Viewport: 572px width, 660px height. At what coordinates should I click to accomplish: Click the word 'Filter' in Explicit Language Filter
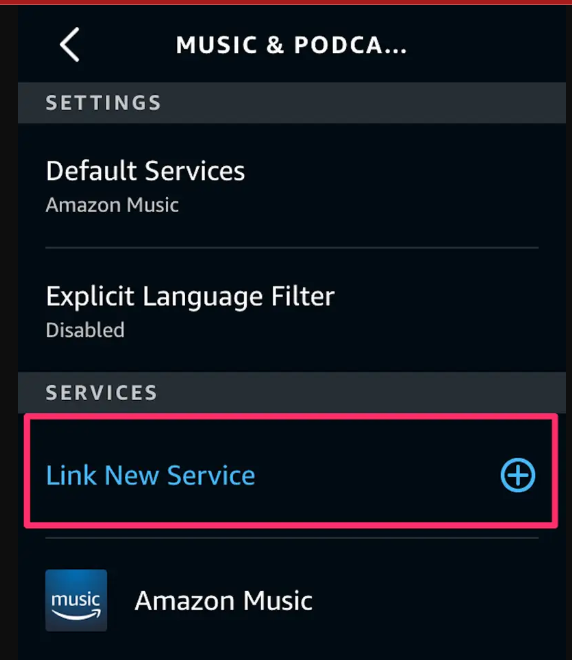click(x=303, y=296)
